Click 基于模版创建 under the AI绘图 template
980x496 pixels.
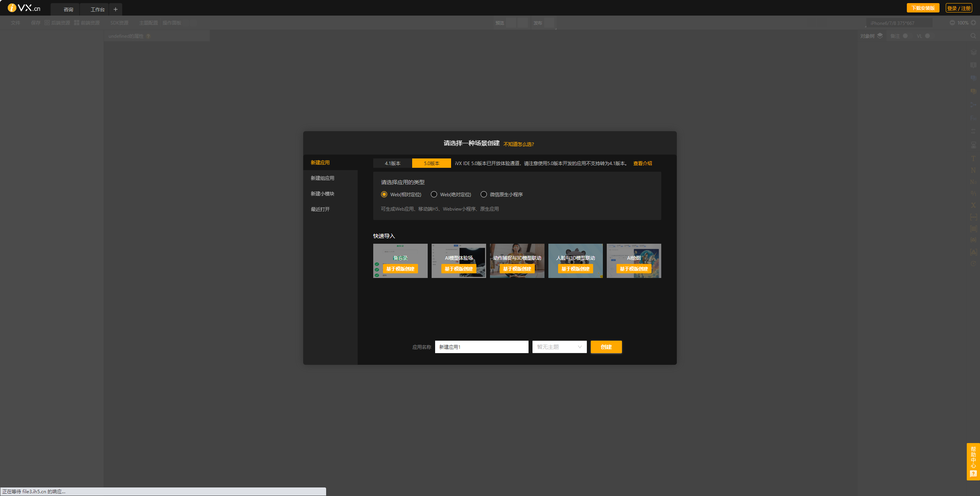coord(634,269)
